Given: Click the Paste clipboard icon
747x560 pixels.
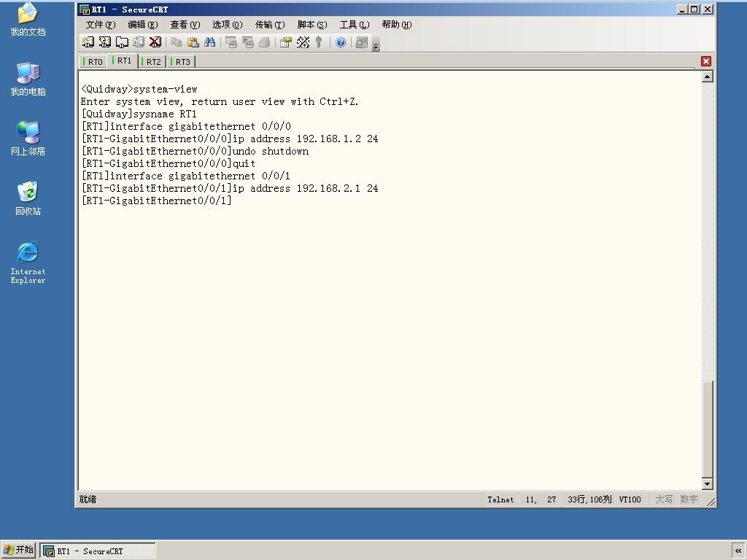Looking at the screenshot, I should pos(193,42).
